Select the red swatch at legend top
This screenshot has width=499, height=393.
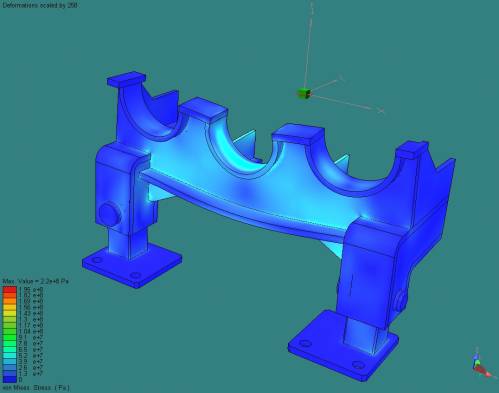click(x=9, y=289)
